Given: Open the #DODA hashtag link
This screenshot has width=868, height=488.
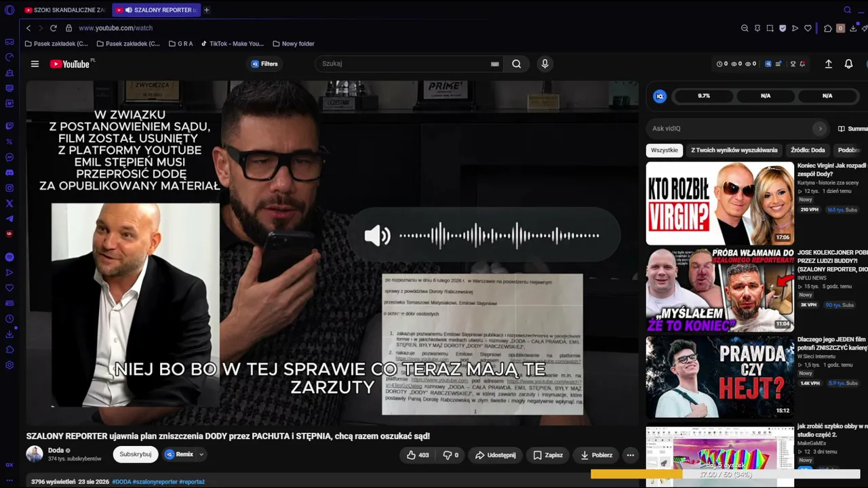Looking at the screenshot, I should (121, 482).
